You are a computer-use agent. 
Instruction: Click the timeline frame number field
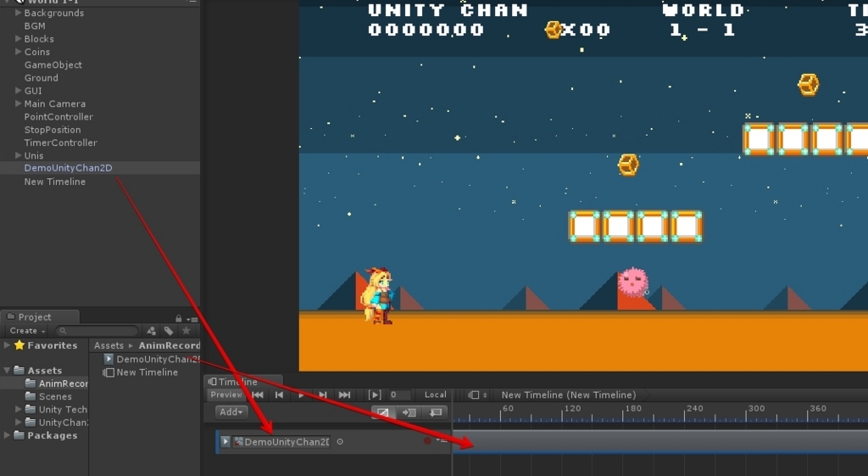point(400,395)
